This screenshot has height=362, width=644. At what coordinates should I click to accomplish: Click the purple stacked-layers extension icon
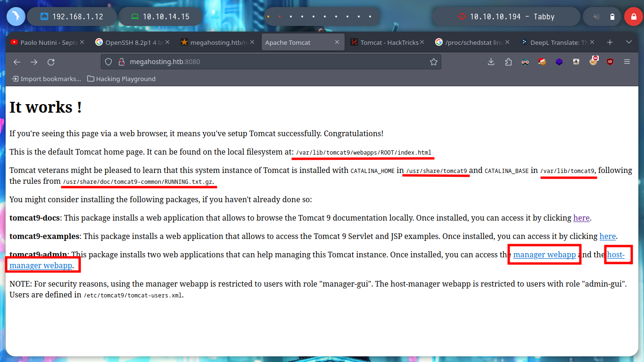[559, 62]
